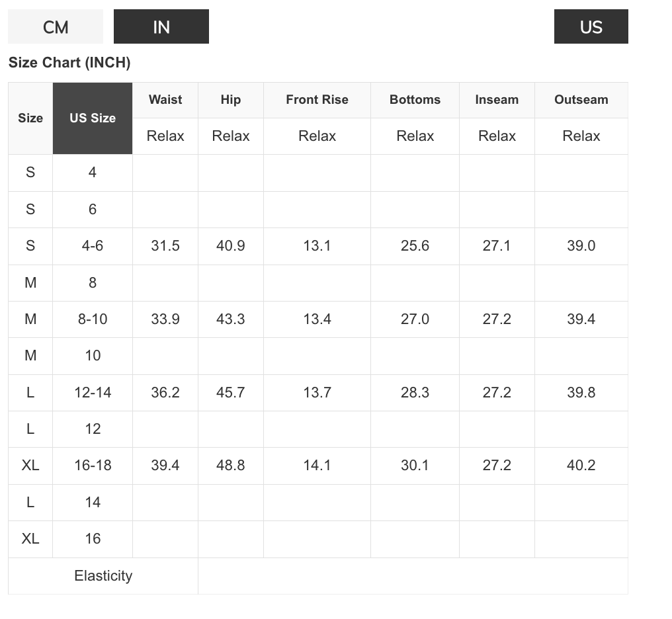Select the Inseam column header
Screen dimensions: 672x619
pos(497,100)
